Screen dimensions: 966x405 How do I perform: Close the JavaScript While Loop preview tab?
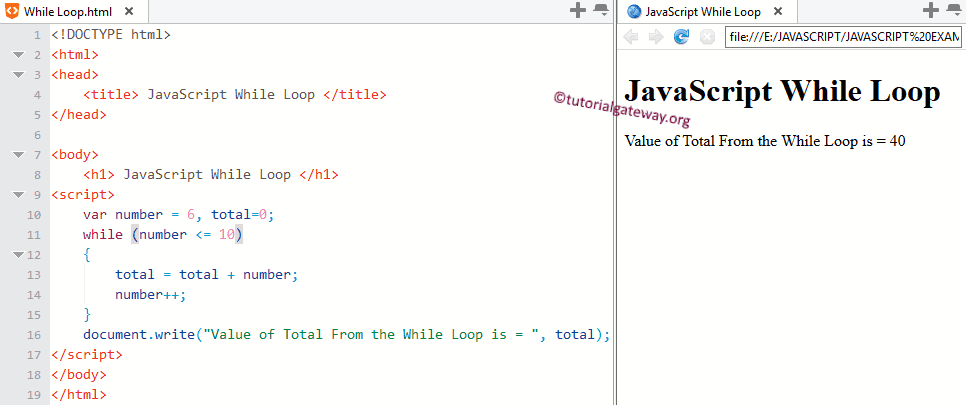tap(778, 11)
